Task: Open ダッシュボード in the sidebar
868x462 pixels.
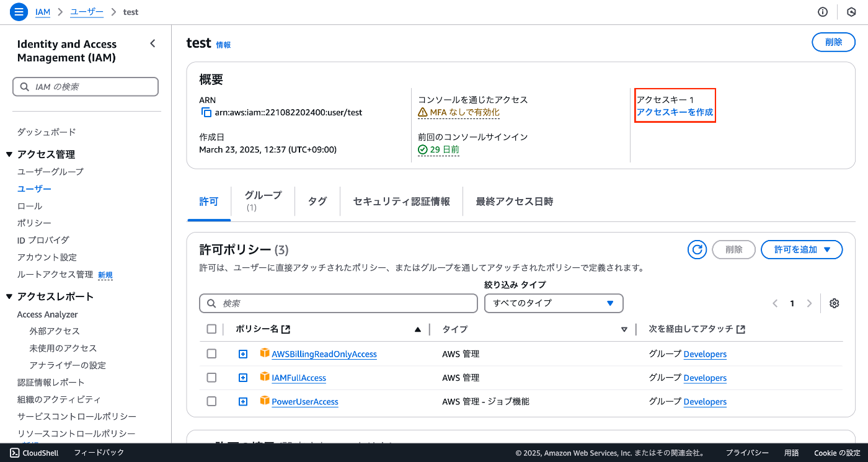Action: [x=46, y=132]
